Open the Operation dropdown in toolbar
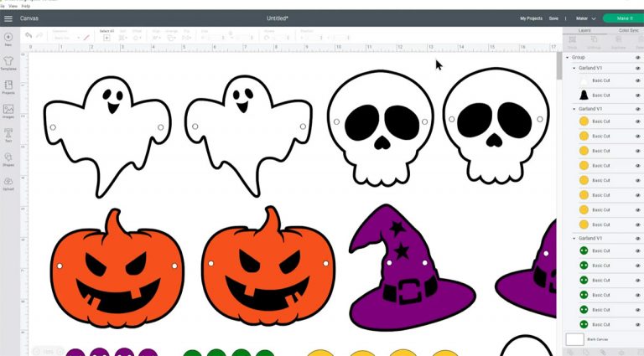Viewport: 644px width, 356px height. (65, 38)
